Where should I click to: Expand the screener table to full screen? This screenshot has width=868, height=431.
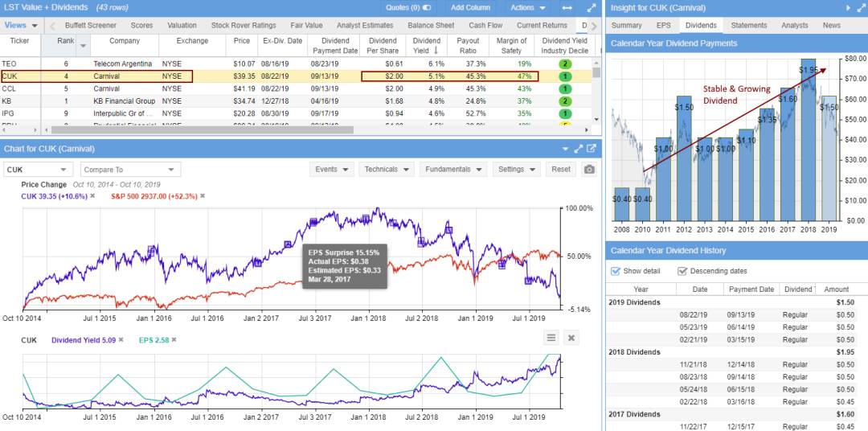tap(592, 8)
